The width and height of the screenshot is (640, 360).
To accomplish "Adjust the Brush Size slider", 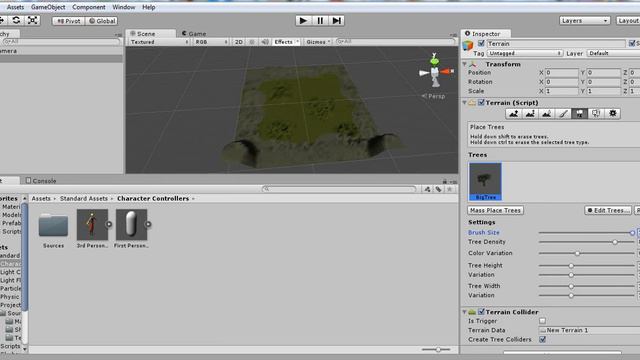I will pos(587,233).
